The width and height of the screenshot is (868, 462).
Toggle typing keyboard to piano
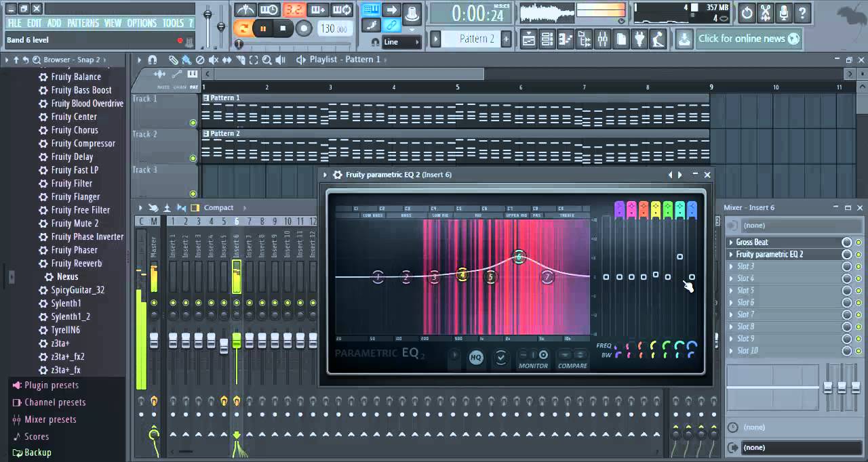click(x=370, y=9)
